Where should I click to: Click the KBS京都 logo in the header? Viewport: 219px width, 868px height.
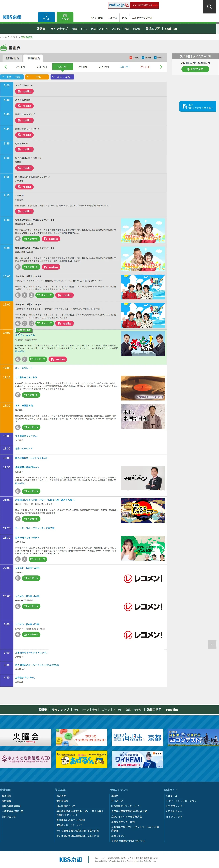pos(12,17)
